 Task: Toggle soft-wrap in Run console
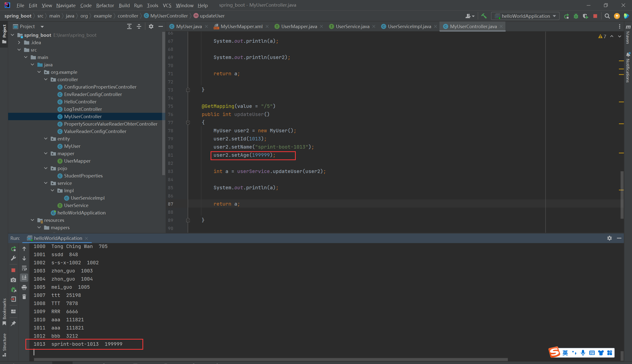coord(24,268)
